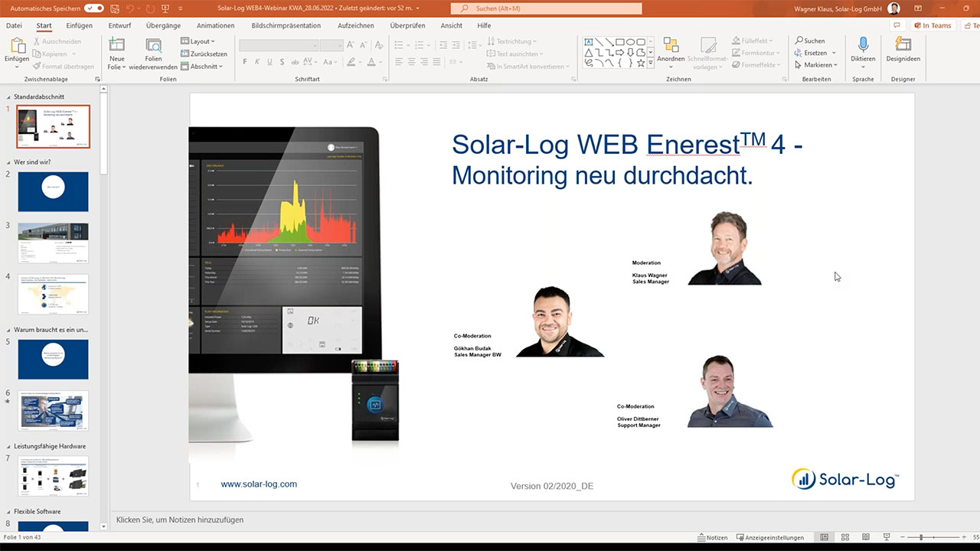
Task: Open the Ersetzen dropdown arrow
Action: 834,53
